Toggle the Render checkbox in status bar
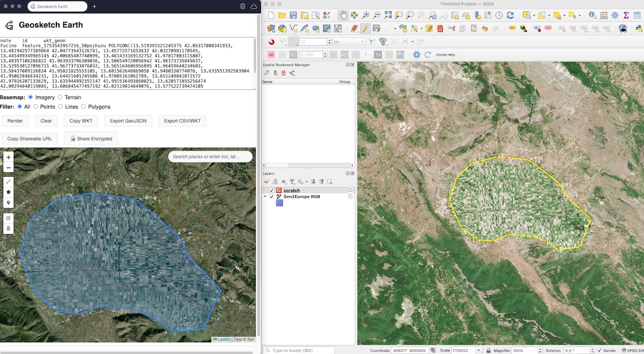The height and width of the screenshot is (354, 644). click(x=599, y=350)
